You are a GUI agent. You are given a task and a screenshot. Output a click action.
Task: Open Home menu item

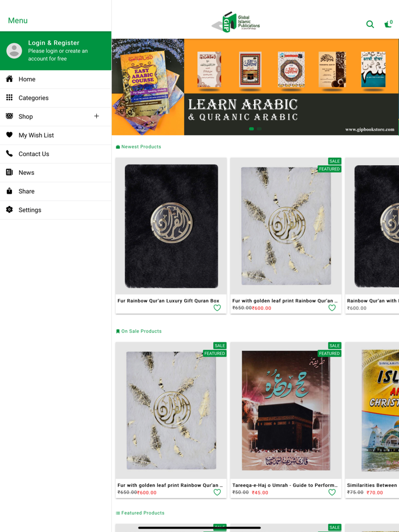(56, 79)
